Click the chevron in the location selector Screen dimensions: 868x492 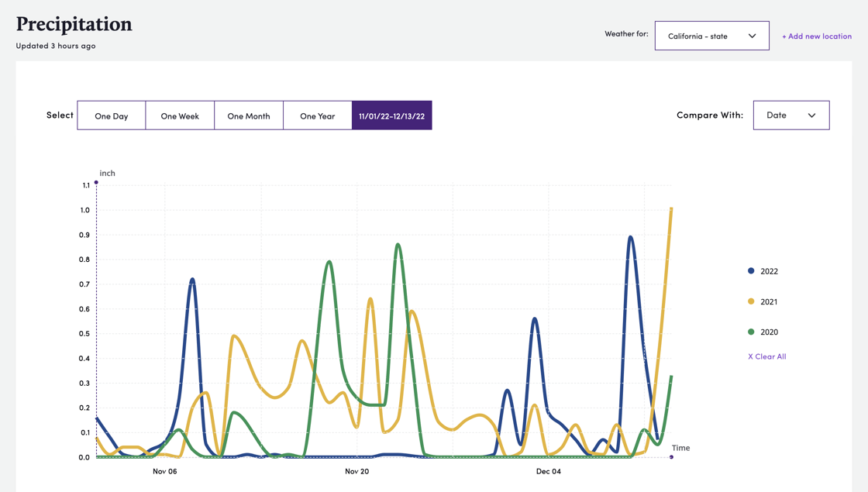click(752, 36)
